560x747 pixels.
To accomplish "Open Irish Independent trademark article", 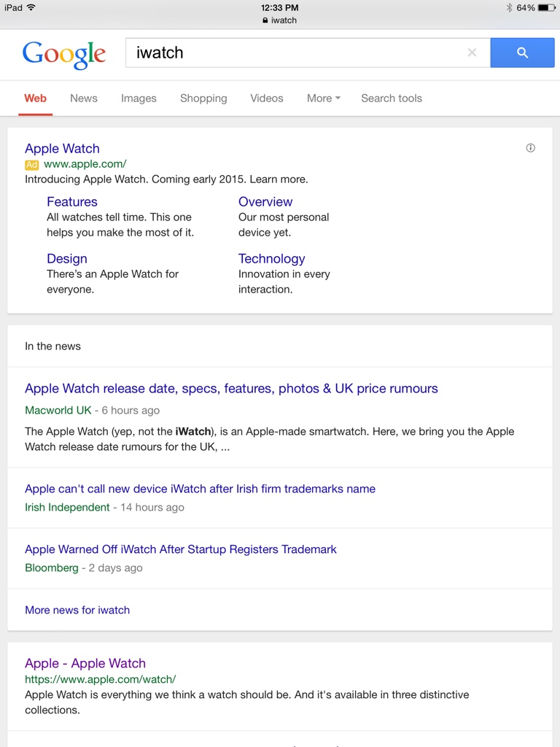I will [x=200, y=489].
